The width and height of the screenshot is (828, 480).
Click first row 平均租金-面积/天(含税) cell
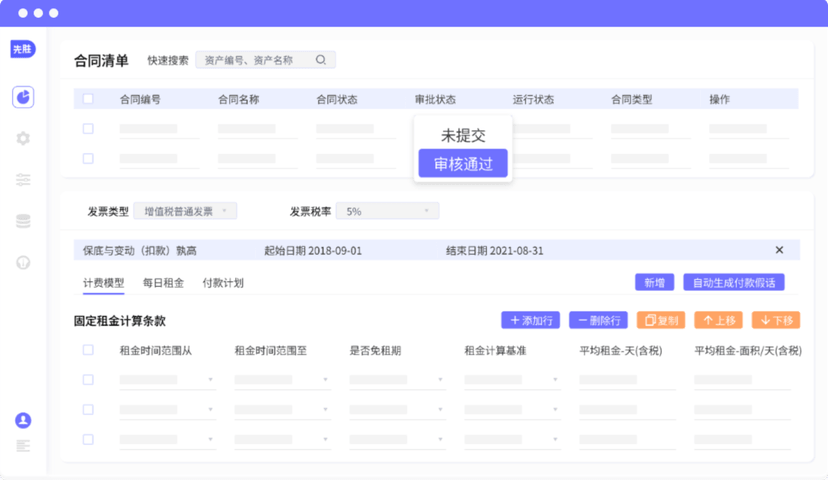pos(742,380)
